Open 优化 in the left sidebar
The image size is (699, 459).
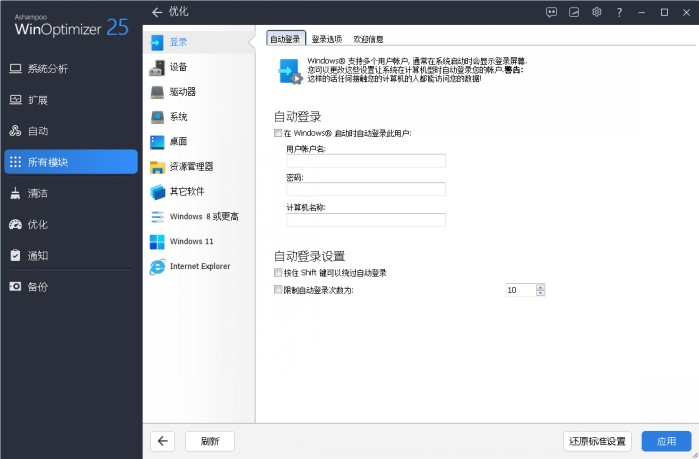(x=70, y=225)
